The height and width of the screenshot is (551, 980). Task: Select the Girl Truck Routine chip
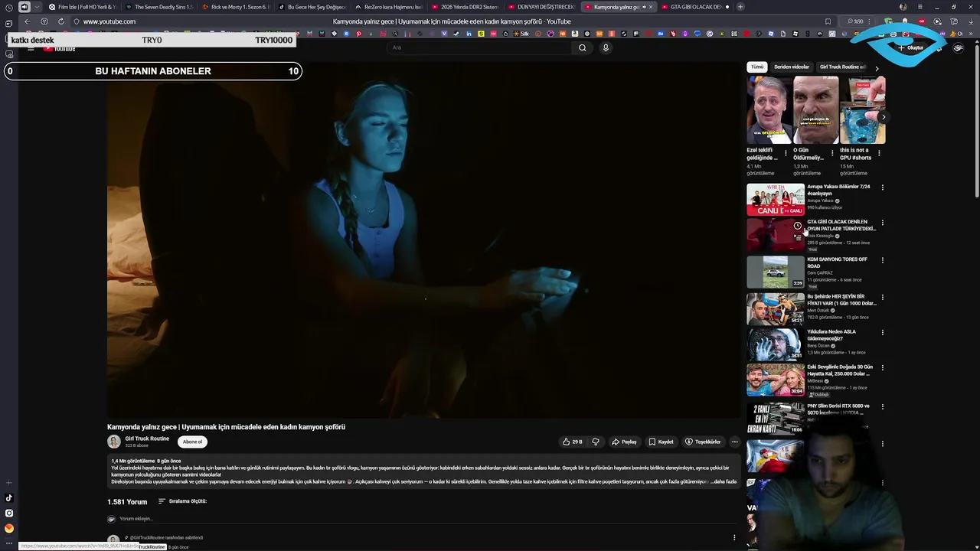point(842,67)
